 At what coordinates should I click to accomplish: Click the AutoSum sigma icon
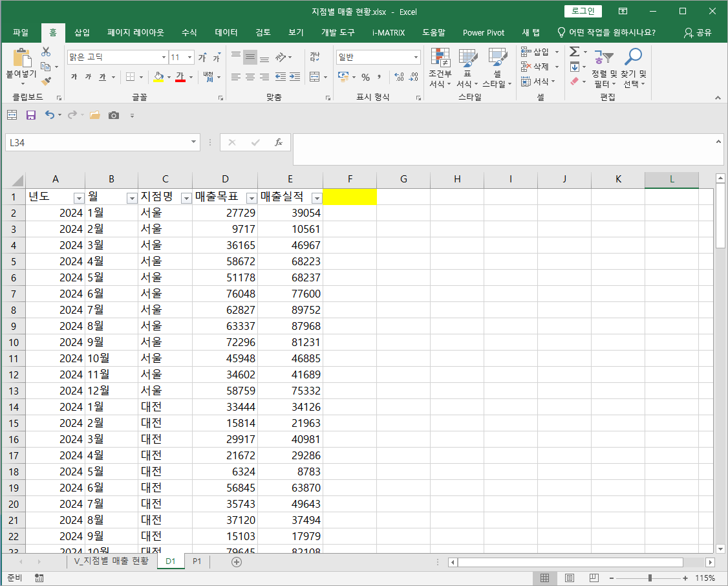(x=574, y=52)
